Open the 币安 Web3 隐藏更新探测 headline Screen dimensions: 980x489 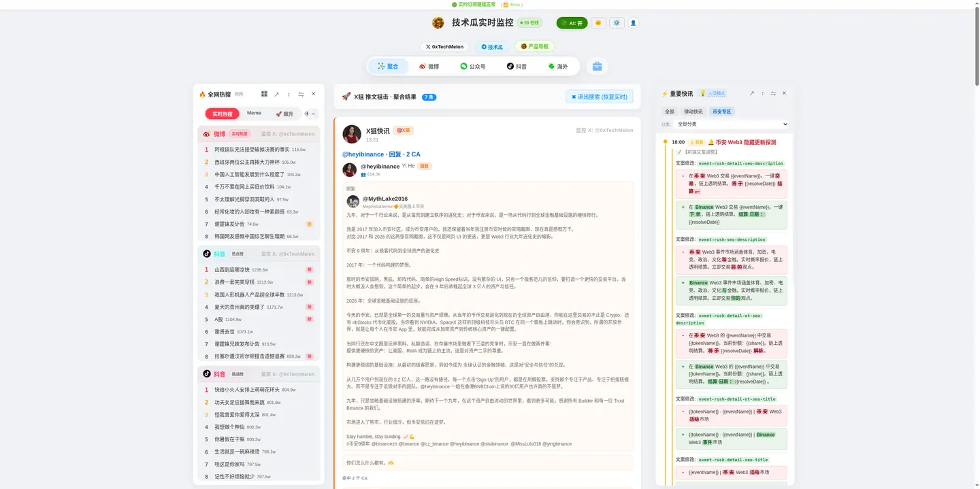point(746,142)
